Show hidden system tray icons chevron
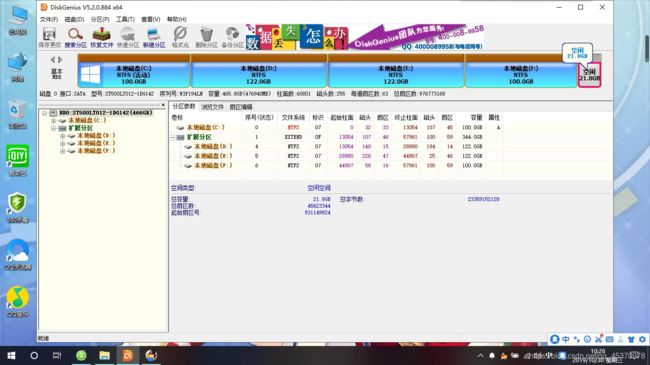Viewport: 650px width, 365px height. point(480,356)
